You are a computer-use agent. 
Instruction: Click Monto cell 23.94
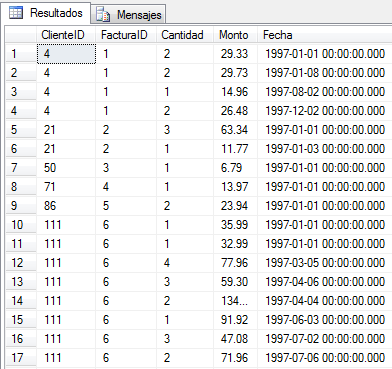(235, 206)
